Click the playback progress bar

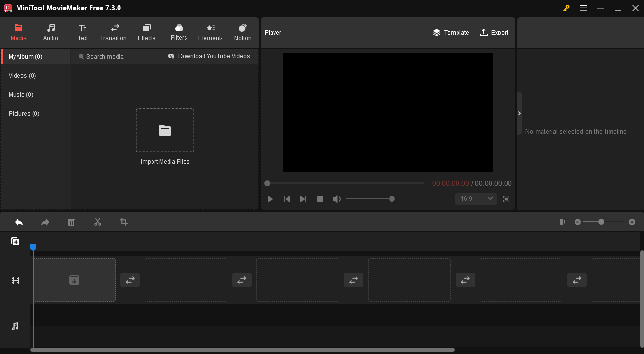344,183
